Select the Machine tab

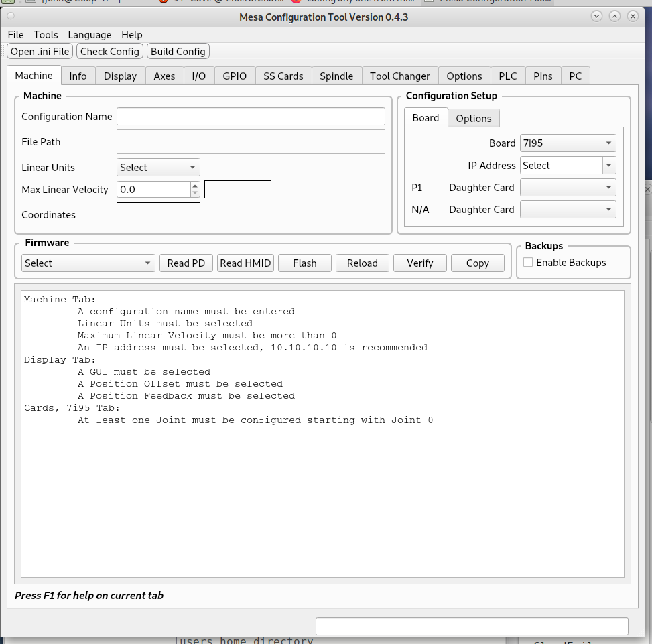coord(34,75)
